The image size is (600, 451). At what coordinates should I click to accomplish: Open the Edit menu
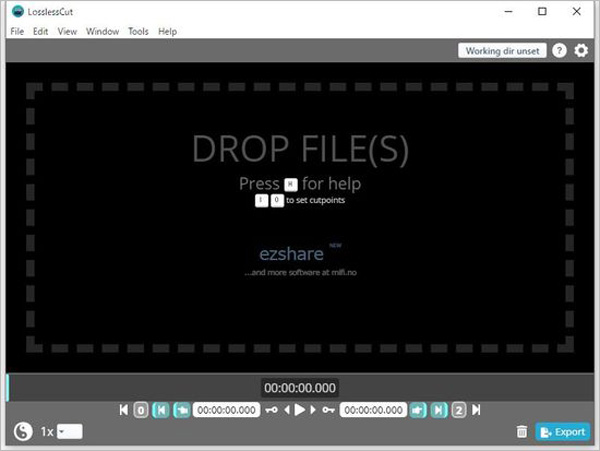point(40,31)
